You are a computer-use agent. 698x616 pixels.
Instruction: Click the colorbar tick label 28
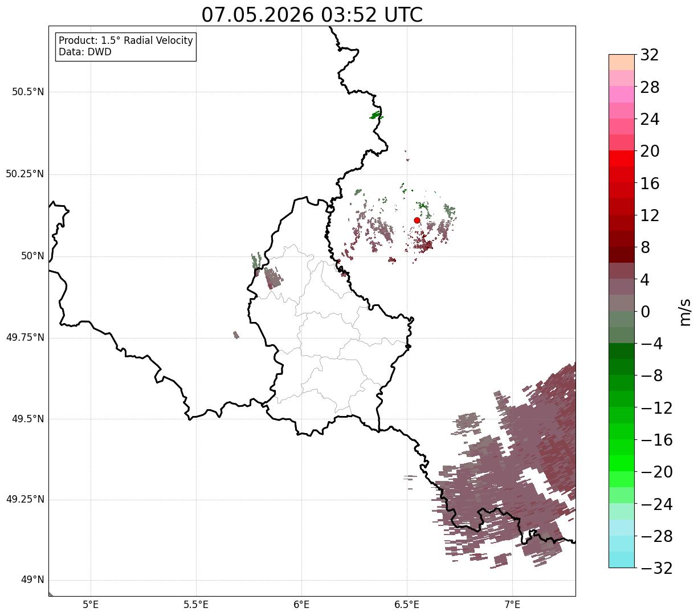pyautogui.click(x=650, y=88)
